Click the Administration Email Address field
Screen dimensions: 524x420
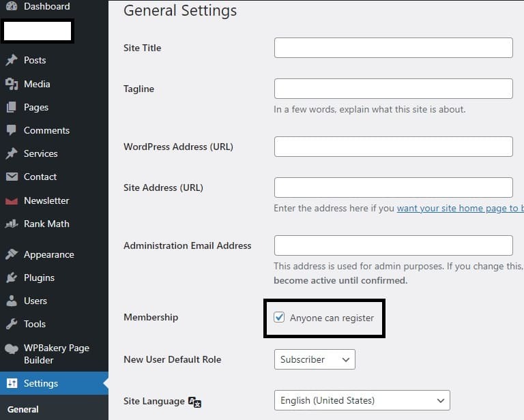coord(393,245)
